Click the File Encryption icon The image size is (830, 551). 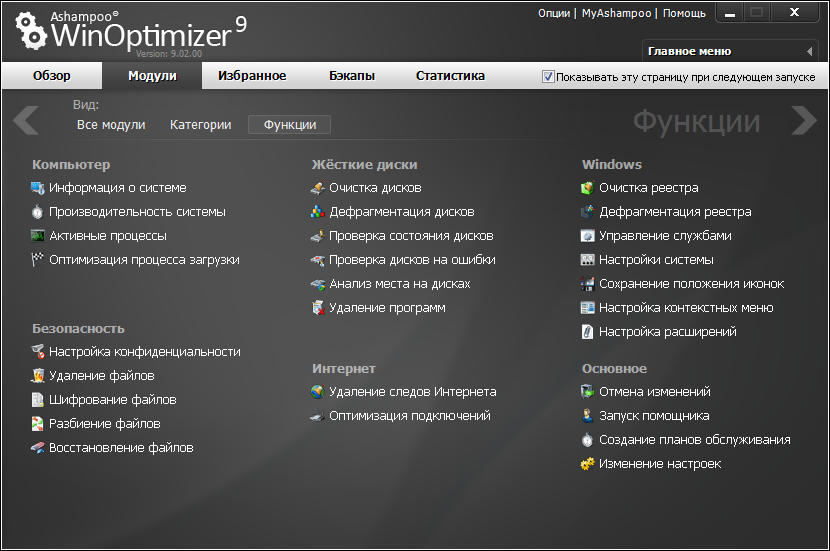point(38,400)
